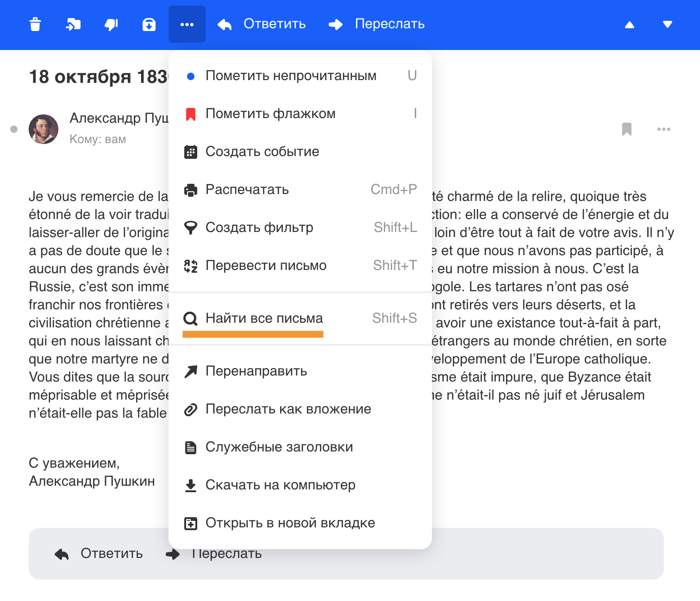
Task: Click the subject heading 18 октября
Action: [x=99, y=76]
